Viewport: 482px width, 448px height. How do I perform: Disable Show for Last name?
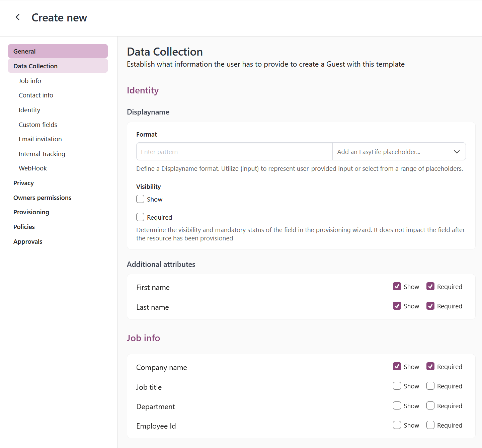[397, 306]
